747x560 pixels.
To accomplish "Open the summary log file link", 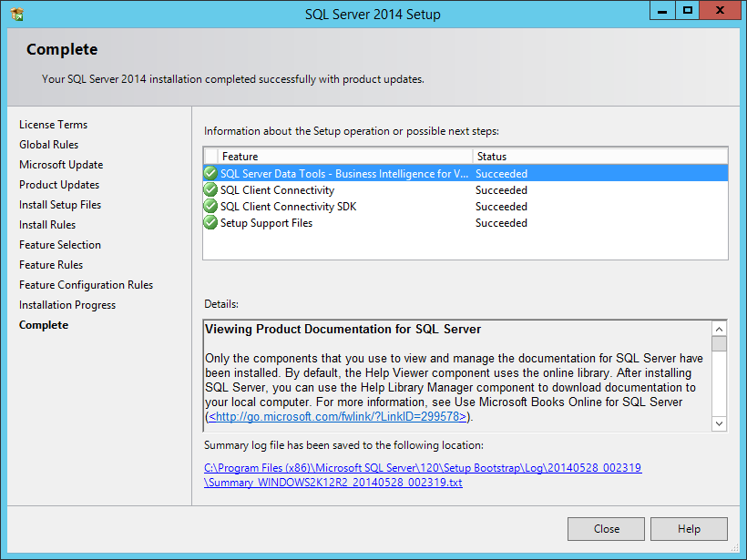I will pos(428,467).
